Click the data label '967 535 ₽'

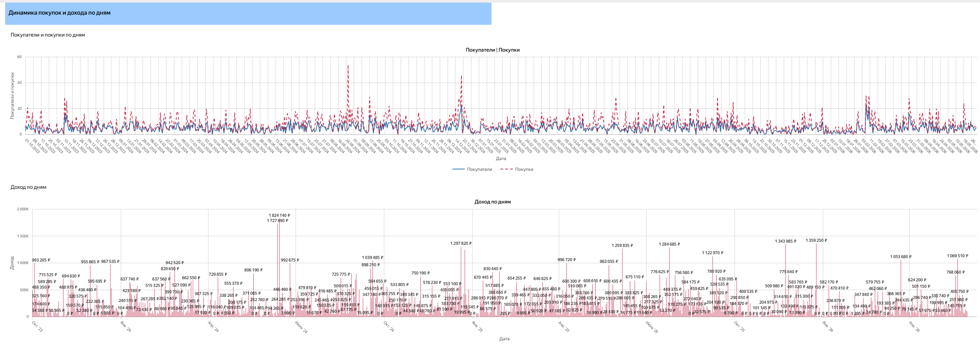pos(110,262)
